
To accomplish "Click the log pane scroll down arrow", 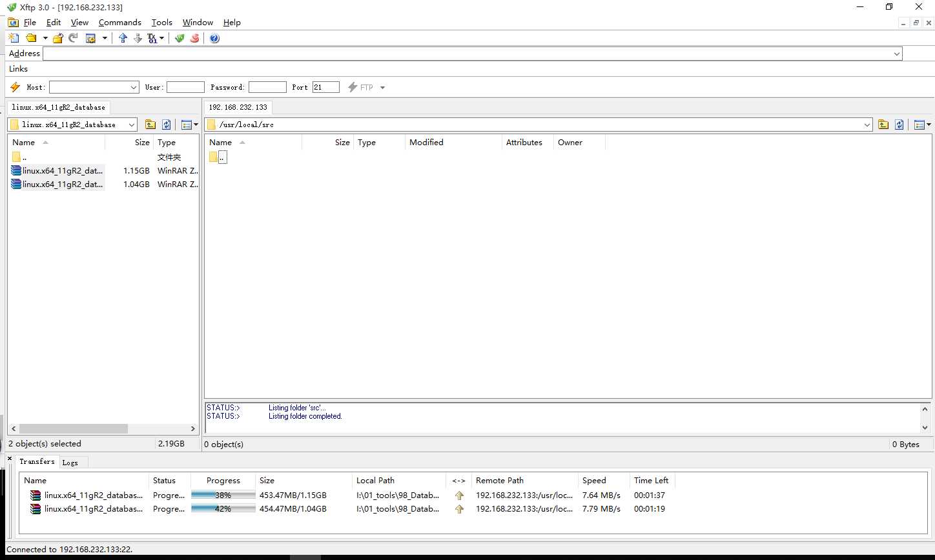I will point(925,427).
